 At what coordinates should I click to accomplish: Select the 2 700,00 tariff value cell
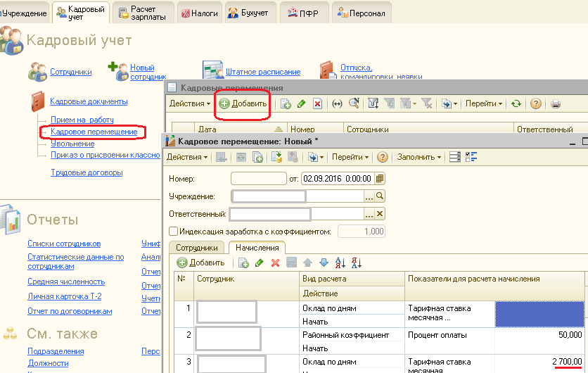(539, 362)
